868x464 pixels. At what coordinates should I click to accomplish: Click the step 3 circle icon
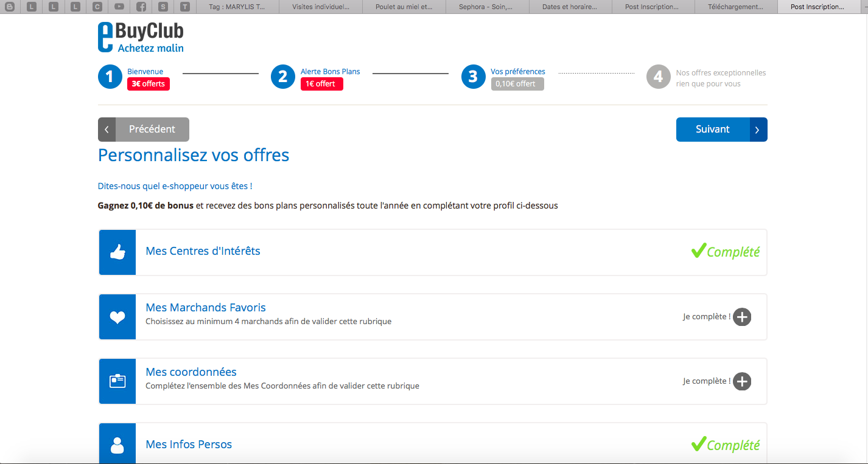[x=473, y=77]
